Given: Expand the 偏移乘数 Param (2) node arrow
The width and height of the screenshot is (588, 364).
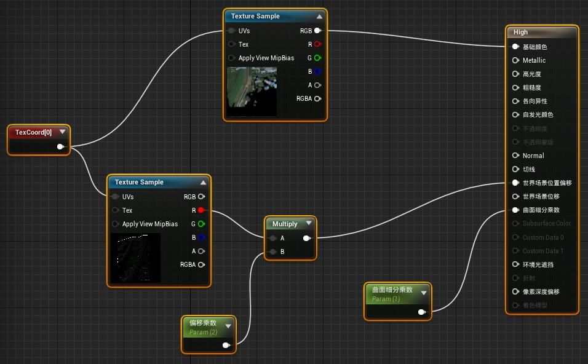Looking at the screenshot, I should pos(228,326).
